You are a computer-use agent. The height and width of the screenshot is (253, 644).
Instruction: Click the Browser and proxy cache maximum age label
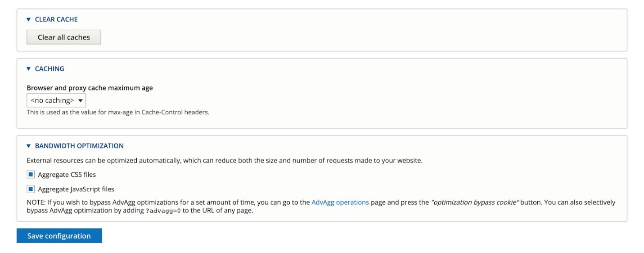90,88
